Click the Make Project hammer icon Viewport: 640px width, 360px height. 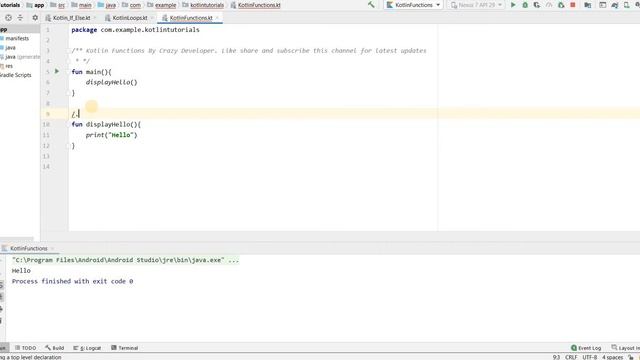371,5
